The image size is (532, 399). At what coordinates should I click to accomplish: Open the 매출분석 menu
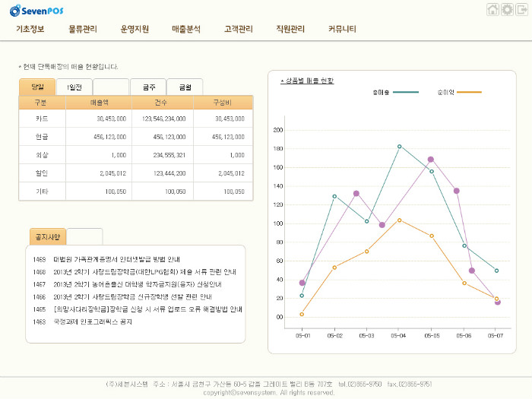click(x=186, y=29)
